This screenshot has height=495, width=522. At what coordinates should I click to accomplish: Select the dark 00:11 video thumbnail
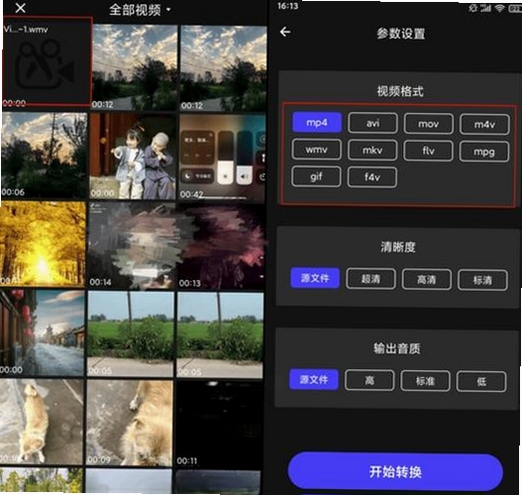[x=219, y=424]
